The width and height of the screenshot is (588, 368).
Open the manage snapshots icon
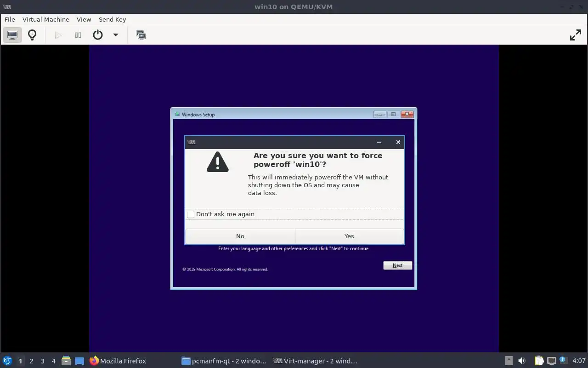[141, 35]
